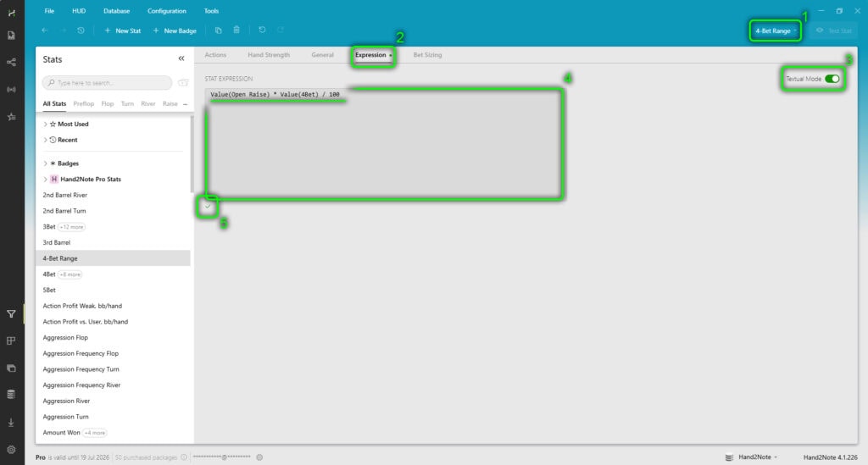868x465 pixels.
Task: Click the database icon beside Hand2Note in status bar
Action: 729,457
